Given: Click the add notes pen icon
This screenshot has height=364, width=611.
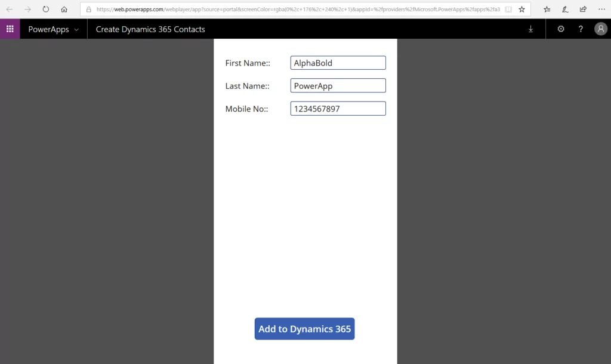Looking at the screenshot, I should [x=565, y=10].
